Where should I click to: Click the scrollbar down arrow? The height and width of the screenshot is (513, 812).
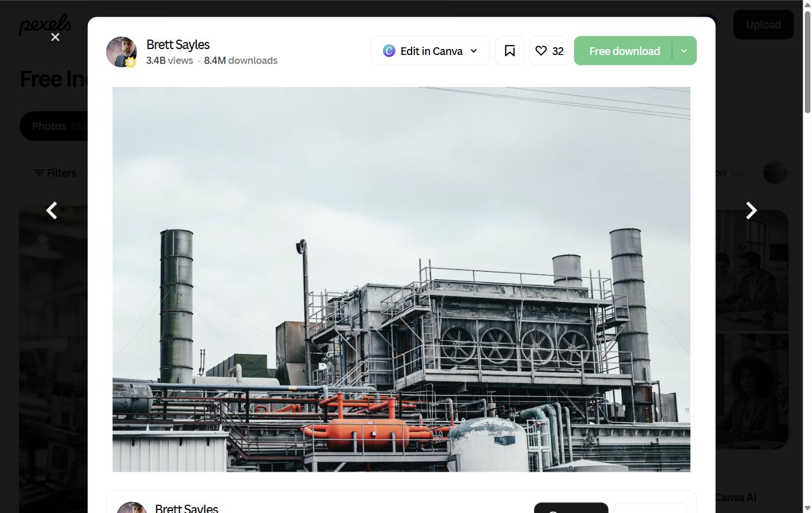coord(807,508)
